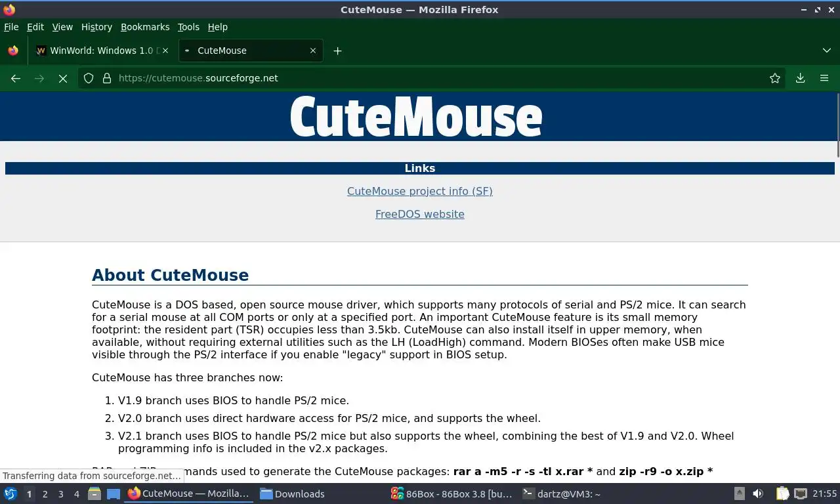Open the Bookmarks menu
Image resolution: width=840 pixels, height=504 pixels.
[145, 27]
